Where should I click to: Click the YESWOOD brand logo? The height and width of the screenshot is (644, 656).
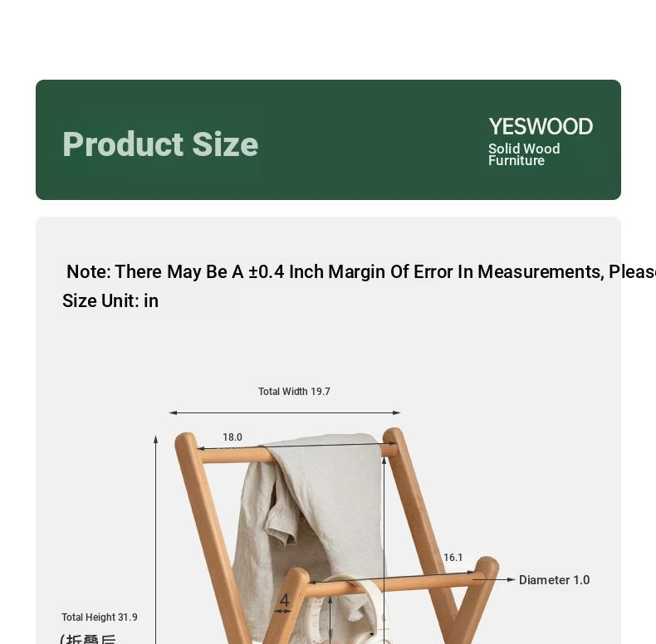pyautogui.click(x=541, y=126)
